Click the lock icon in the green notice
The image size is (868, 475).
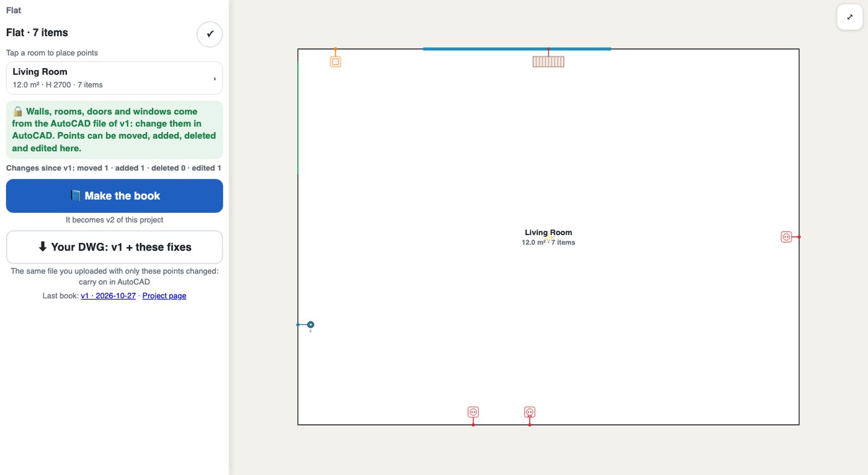click(17, 112)
